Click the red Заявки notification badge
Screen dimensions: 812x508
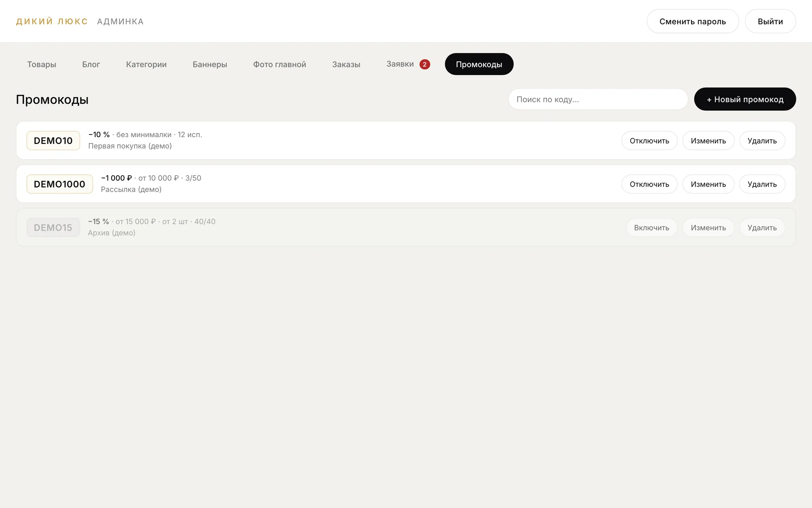tap(425, 64)
